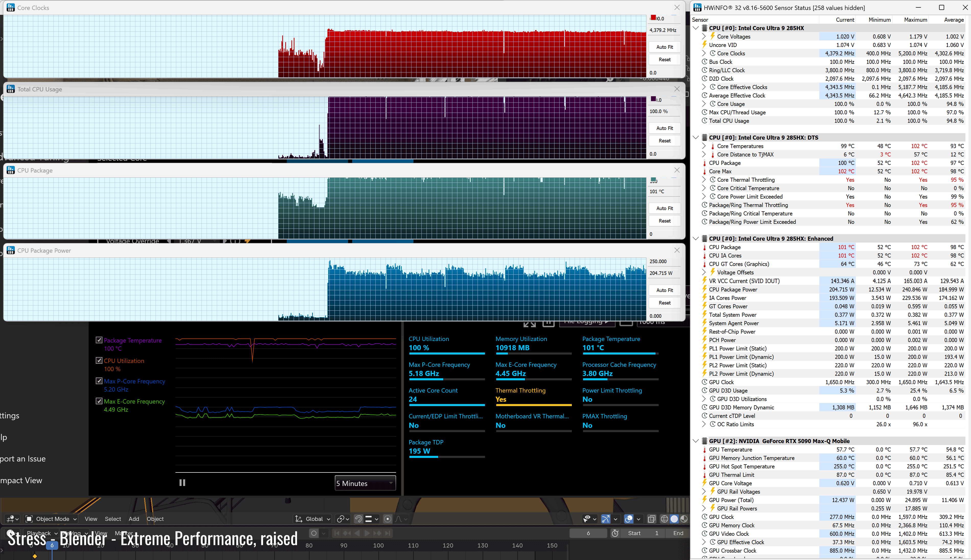Uncheck Max P-Core Frequency checkbox
Image resolution: width=971 pixels, height=560 pixels.
[x=99, y=381]
